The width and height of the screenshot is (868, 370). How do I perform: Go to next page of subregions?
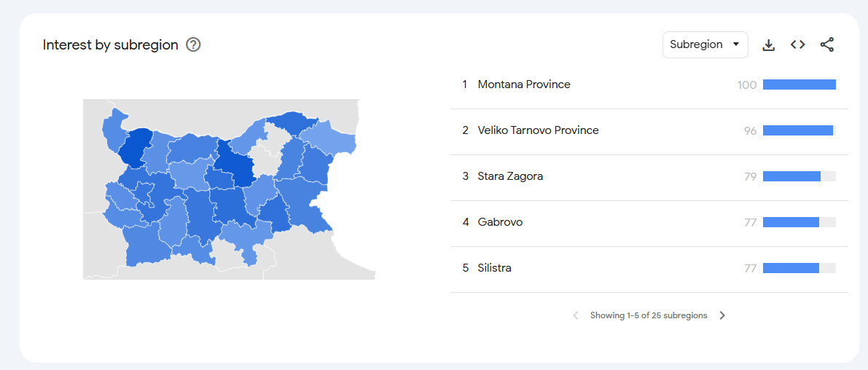pos(722,315)
